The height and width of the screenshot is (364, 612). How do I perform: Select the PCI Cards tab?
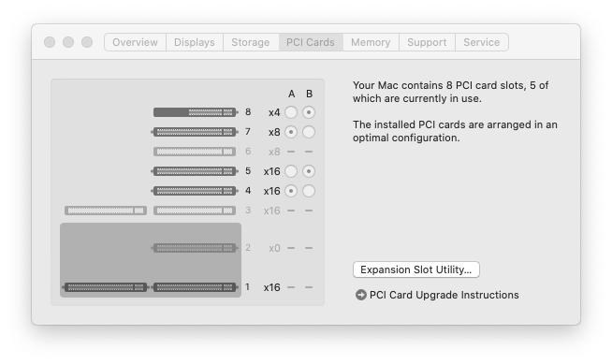click(x=311, y=42)
